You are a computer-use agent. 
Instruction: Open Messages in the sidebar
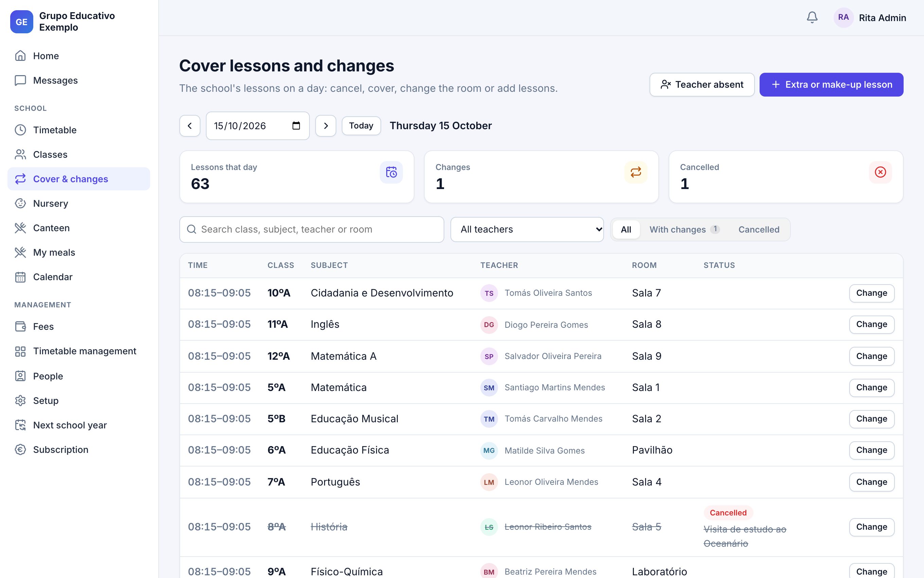tap(79, 80)
